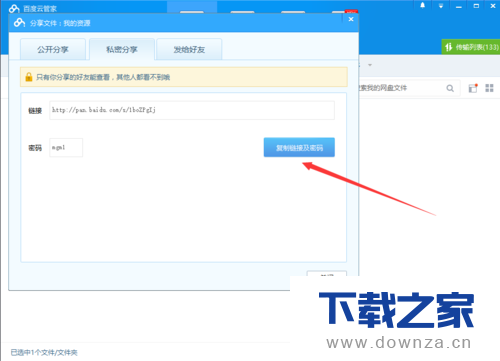Viewport: 500px width, 361px height.
Task: Expand the small toolbar dropdown arrow
Action: click(x=370, y=65)
